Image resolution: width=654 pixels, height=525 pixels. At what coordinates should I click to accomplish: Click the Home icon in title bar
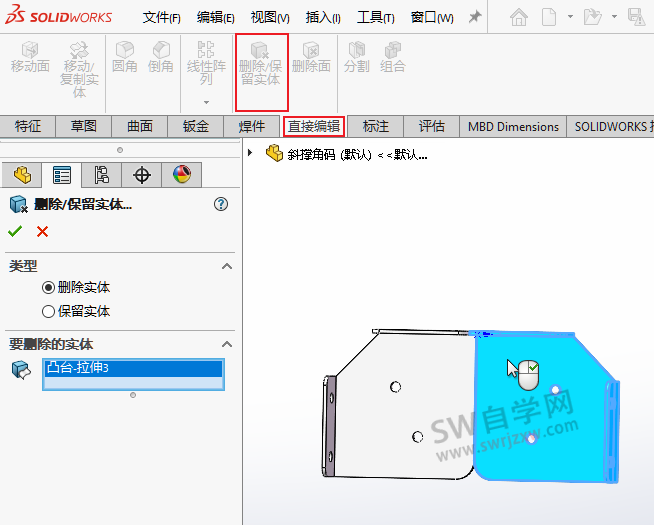[518, 17]
